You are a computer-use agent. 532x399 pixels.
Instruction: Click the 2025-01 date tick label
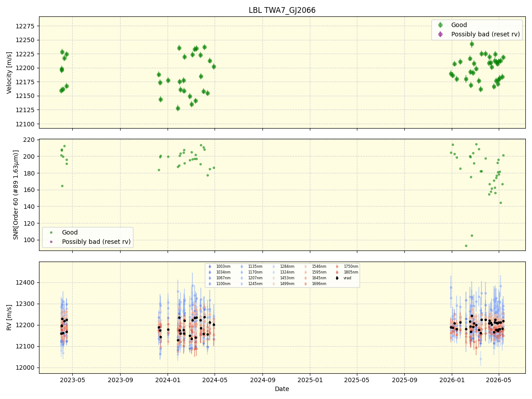[x=310, y=379]
